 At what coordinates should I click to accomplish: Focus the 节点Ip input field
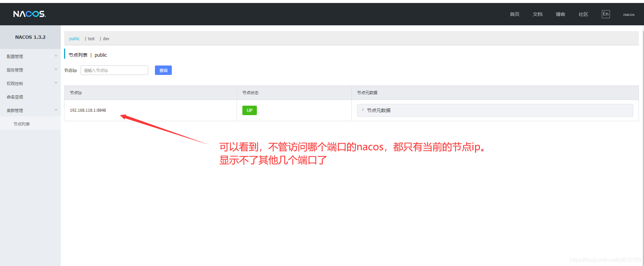(114, 70)
